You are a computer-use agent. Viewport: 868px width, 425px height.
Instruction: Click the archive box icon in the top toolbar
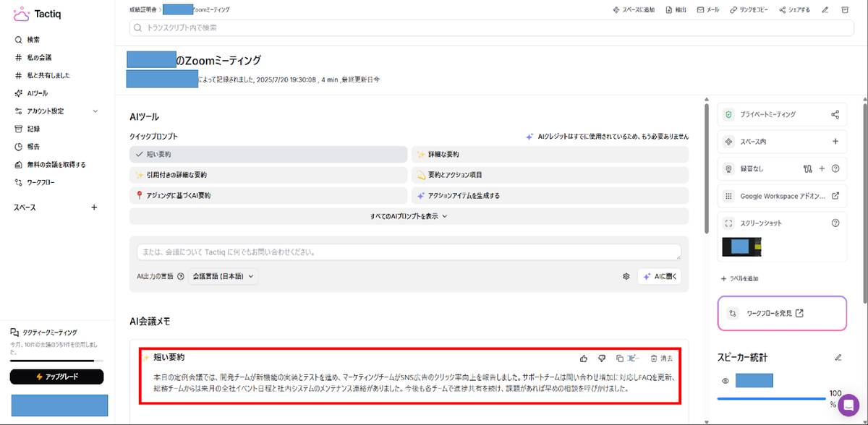[845, 10]
